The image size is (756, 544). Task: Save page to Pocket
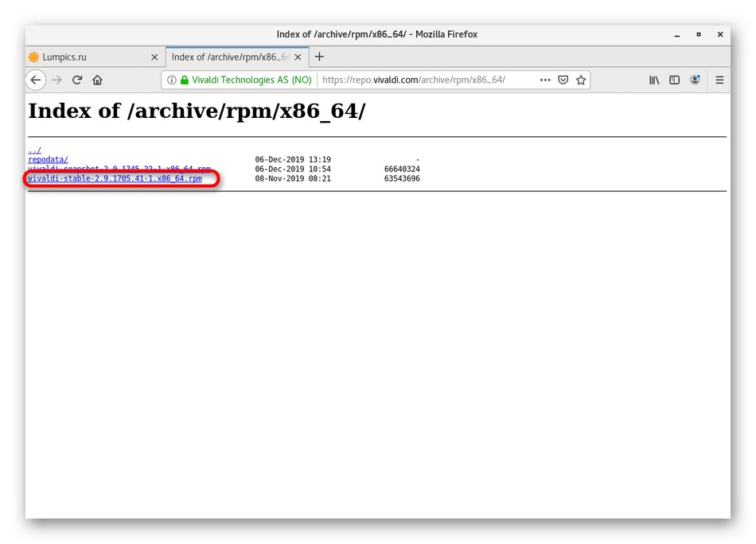563,80
